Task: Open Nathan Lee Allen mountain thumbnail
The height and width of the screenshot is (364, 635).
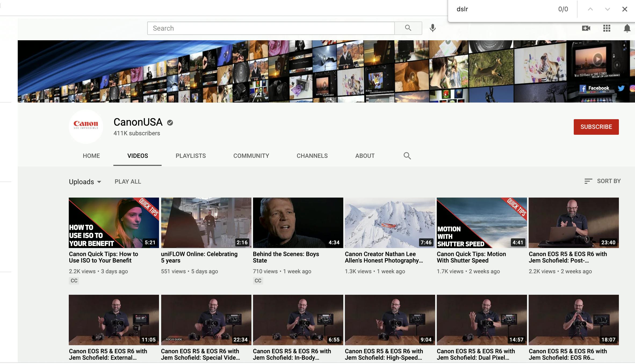Action: 390,223
